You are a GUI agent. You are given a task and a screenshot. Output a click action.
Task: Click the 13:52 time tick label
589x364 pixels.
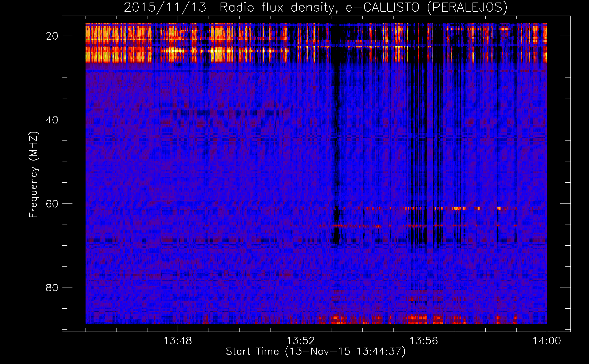pyautogui.click(x=301, y=341)
